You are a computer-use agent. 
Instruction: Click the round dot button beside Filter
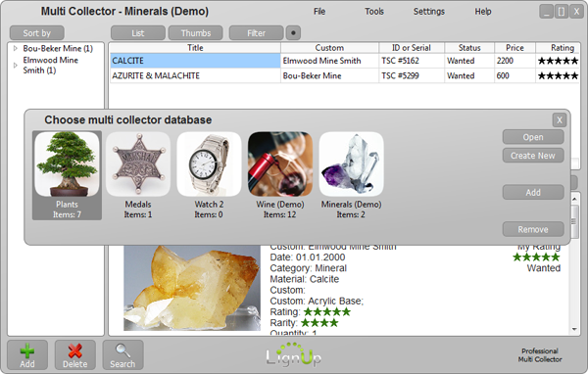[293, 33]
